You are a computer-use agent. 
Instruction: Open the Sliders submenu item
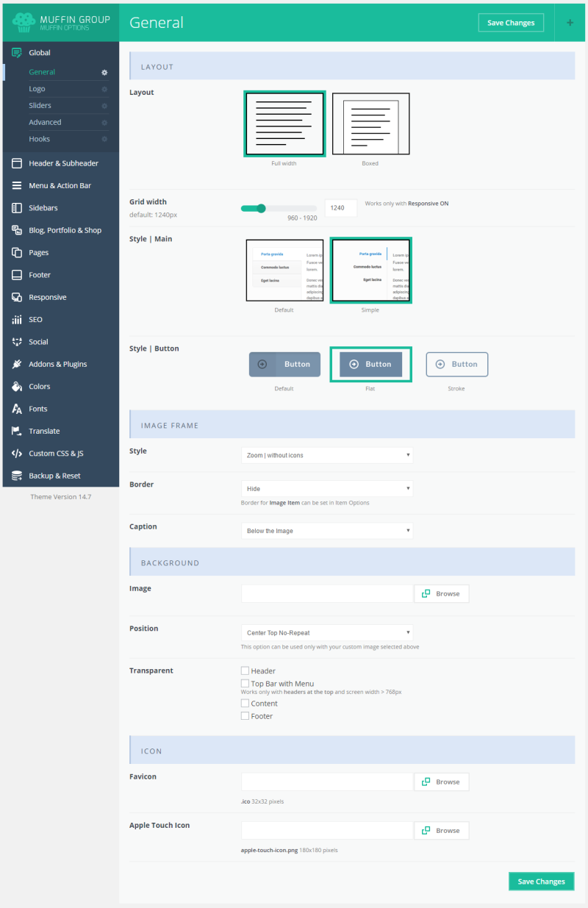click(x=40, y=106)
